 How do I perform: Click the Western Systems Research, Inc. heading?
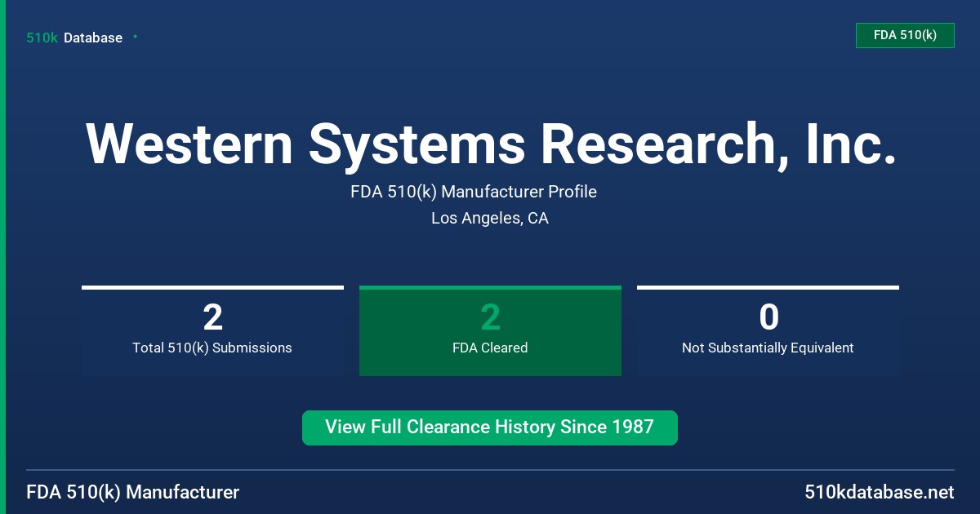point(490,144)
